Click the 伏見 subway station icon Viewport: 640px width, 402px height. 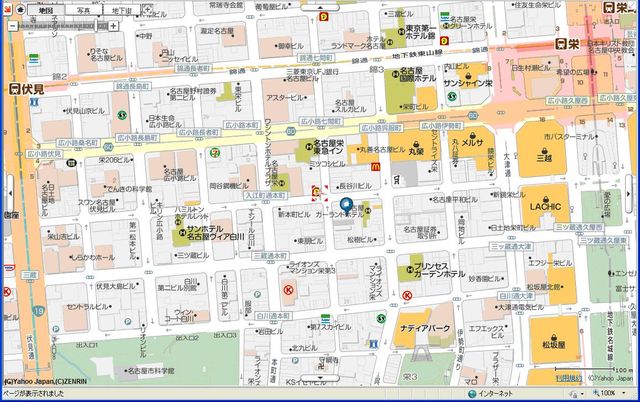(15, 89)
